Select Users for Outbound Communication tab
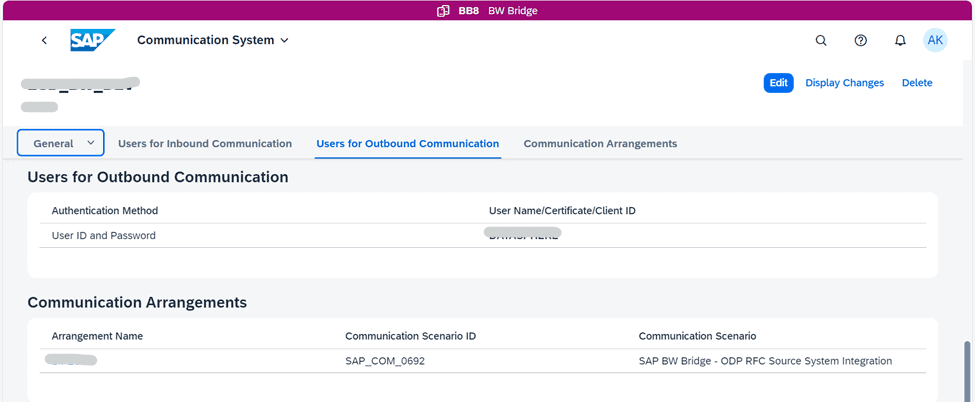The height and width of the screenshot is (402, 975). click(407, 144)
